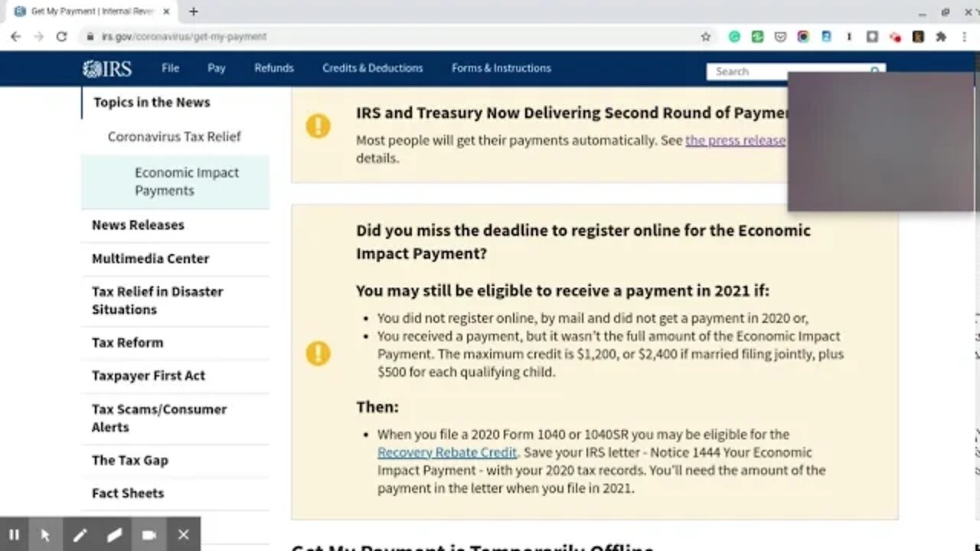
Task: Open Tax Scams/Consumer Alerts link
Action: tap(159, 418)
